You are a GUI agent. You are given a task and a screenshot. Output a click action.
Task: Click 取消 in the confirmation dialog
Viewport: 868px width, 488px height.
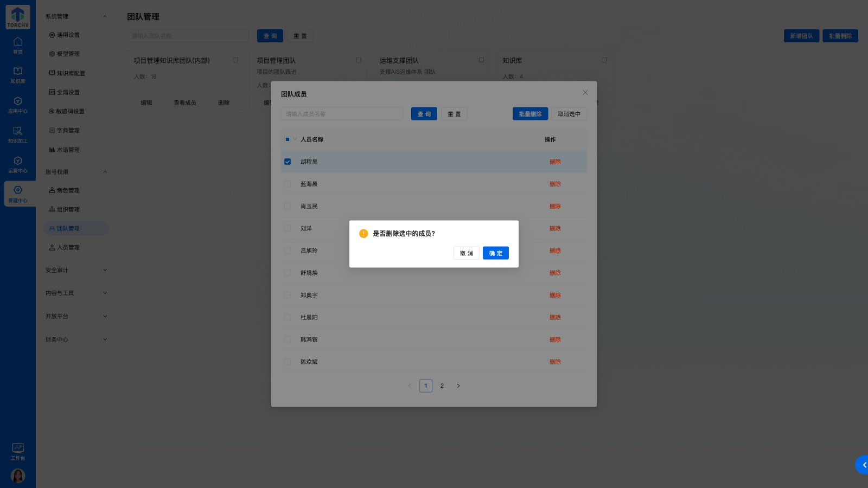[466, 253]
